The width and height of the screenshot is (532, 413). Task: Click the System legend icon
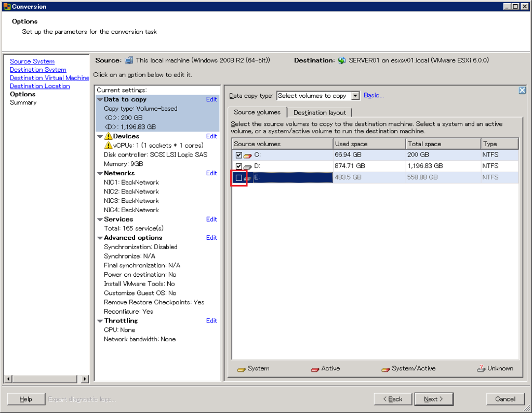pos(241,369)
